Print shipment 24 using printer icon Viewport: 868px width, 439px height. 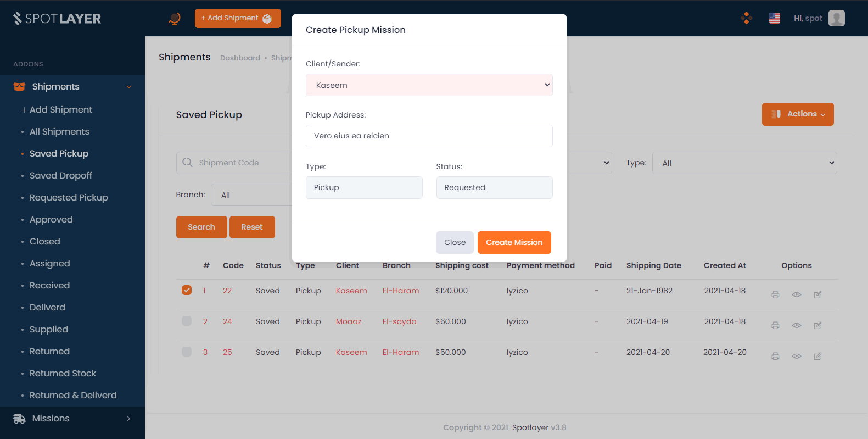775,326
